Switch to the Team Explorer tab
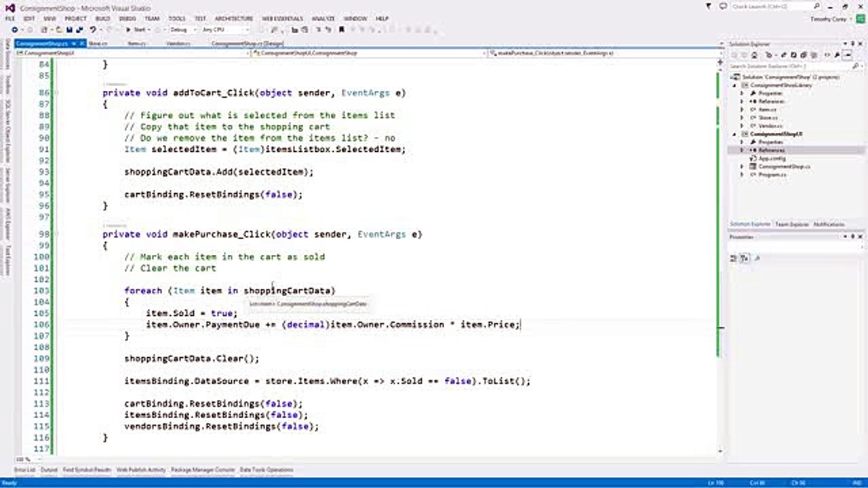 [791, 224]
